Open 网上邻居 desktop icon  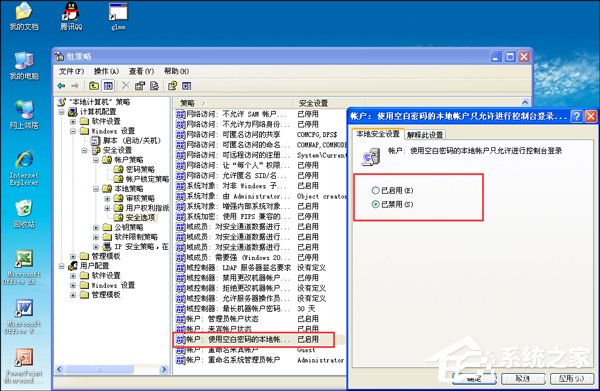coord(24,115)
